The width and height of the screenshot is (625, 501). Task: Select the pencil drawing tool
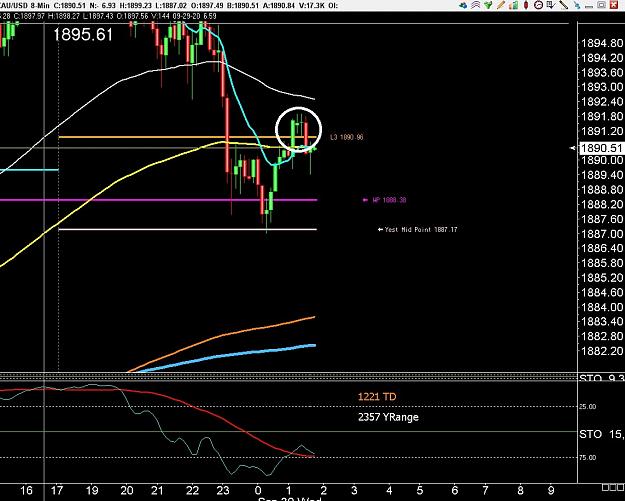point(501,5)
